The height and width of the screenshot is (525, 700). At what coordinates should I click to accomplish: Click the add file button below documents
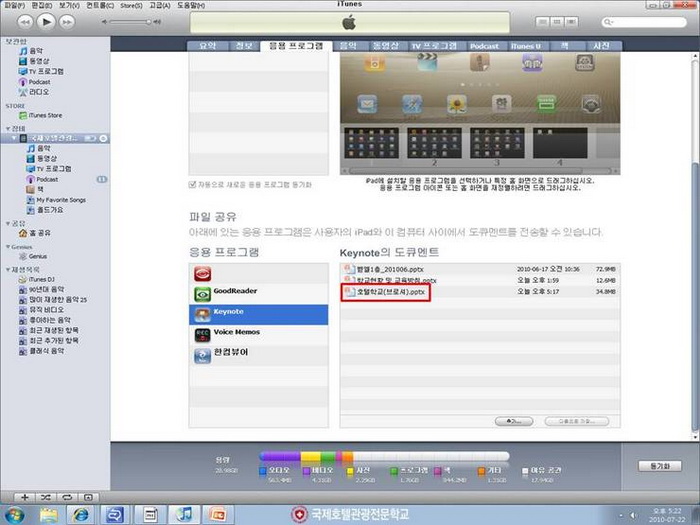click(512, 421)
